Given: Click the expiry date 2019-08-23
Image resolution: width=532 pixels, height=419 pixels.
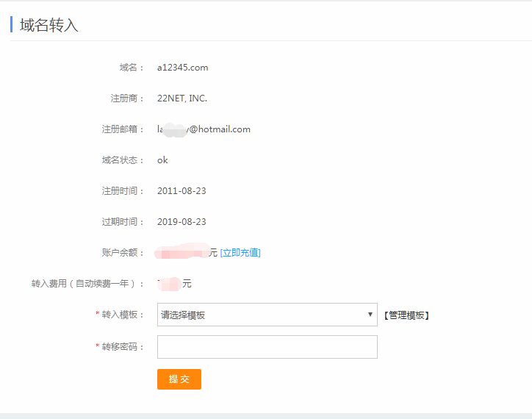Looking at the screenshot, I should tap(181, 222).
